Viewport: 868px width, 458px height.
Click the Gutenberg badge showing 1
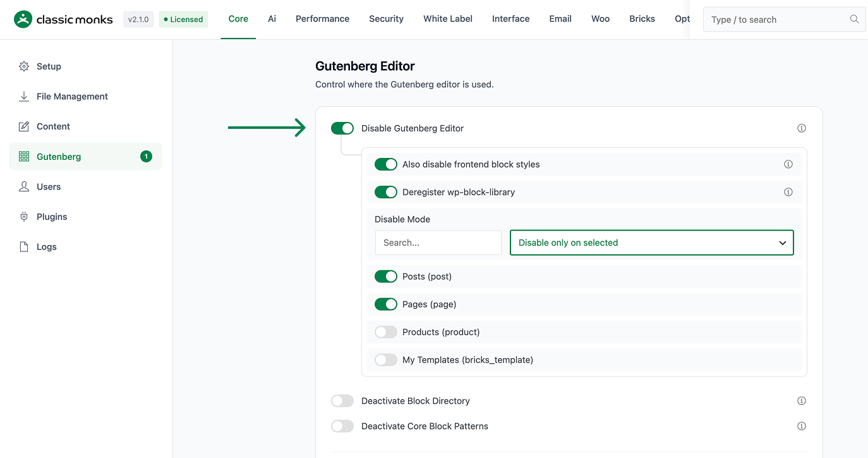146,157
